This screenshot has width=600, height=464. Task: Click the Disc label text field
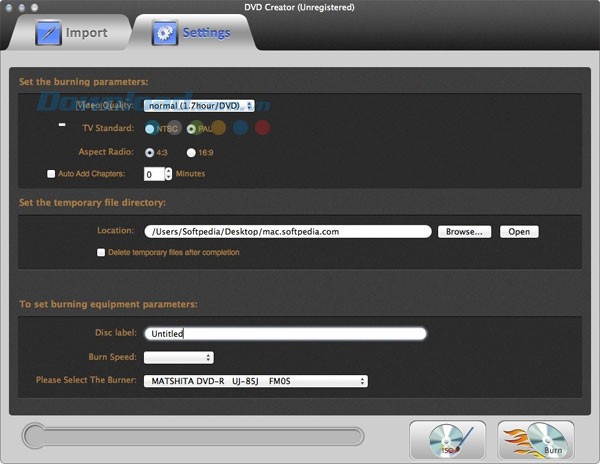(285, 334)
